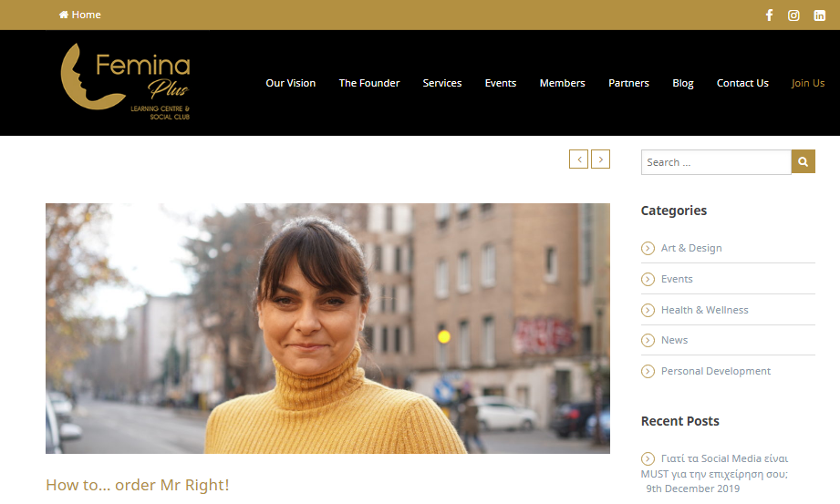
Task: Focus the Search input field
Action: click(x=716, y=161)
